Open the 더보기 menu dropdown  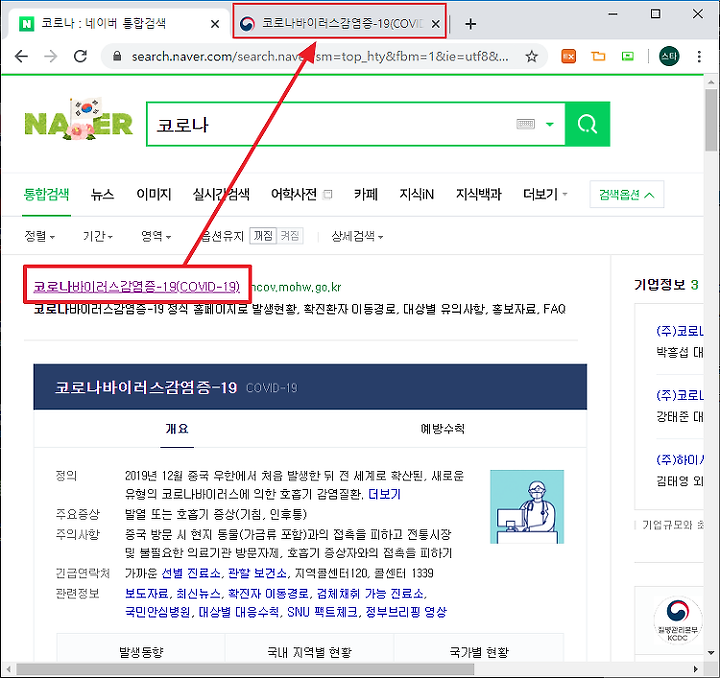pyautogui.click(x=545, y=195)
